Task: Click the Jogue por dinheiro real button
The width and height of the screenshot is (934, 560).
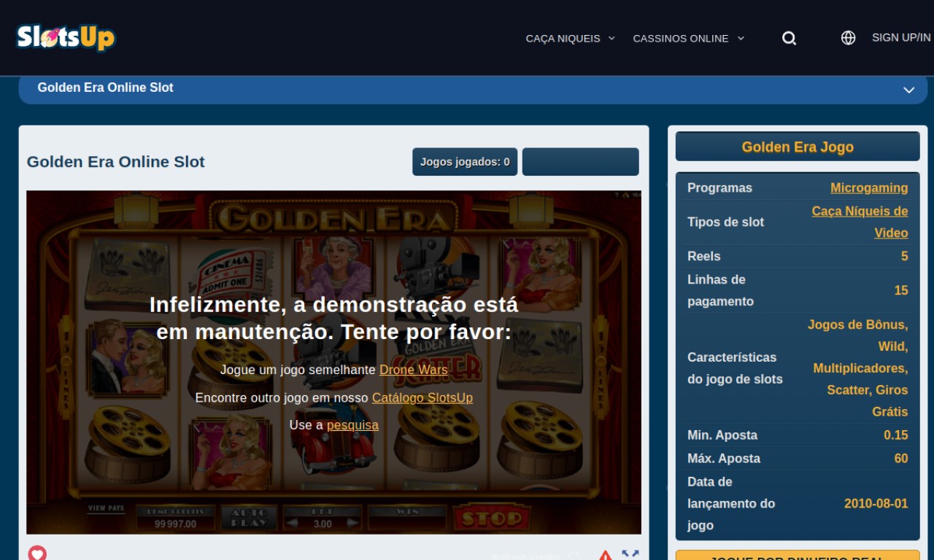Action: pos(798,556)
